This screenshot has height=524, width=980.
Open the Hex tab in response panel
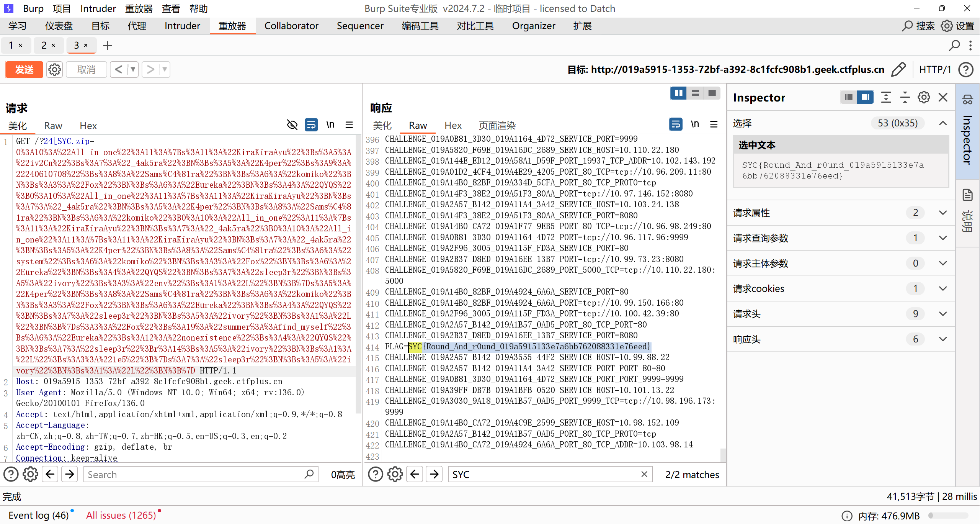pyautogui.click(x=453, y=126)
